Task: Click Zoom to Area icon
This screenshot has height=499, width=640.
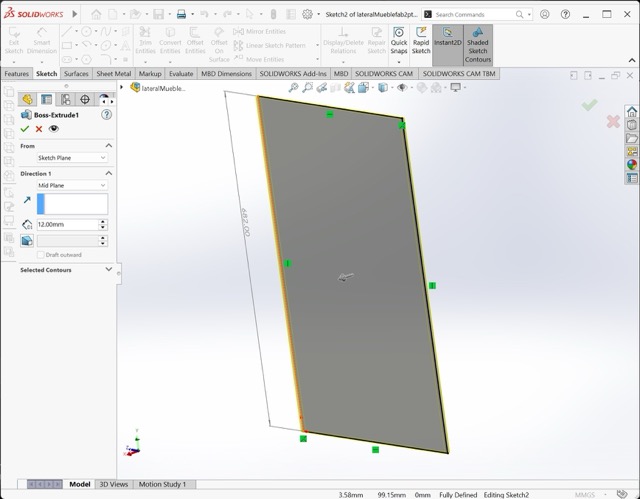Action: 307,87
